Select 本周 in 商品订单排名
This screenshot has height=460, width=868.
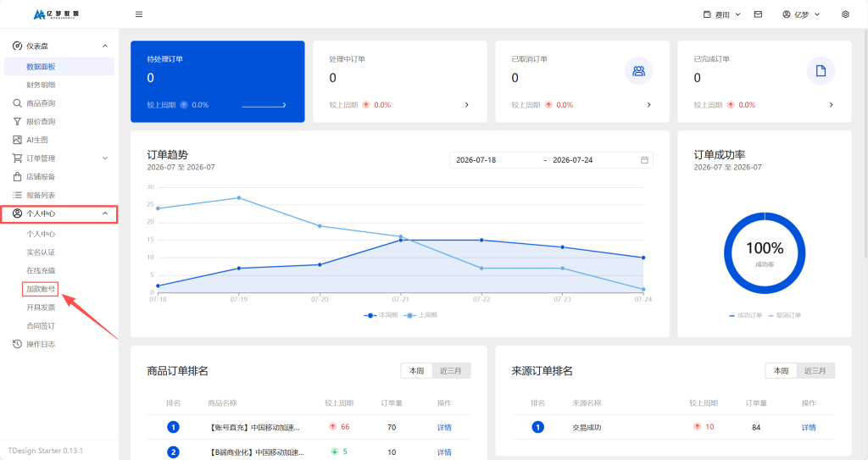(x=417, y=371)
